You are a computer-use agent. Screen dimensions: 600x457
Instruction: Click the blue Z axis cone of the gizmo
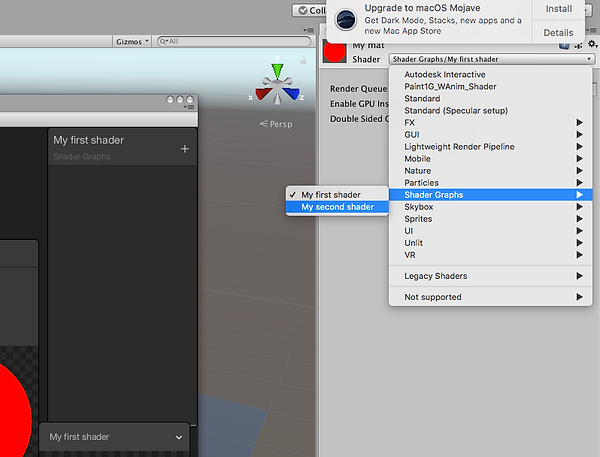point(292,94)
